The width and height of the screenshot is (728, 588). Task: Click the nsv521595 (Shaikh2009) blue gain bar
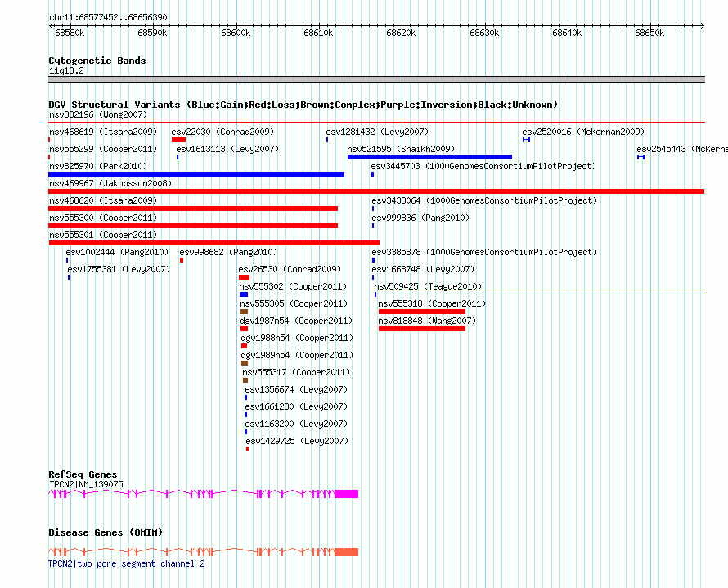click(429, 157)
